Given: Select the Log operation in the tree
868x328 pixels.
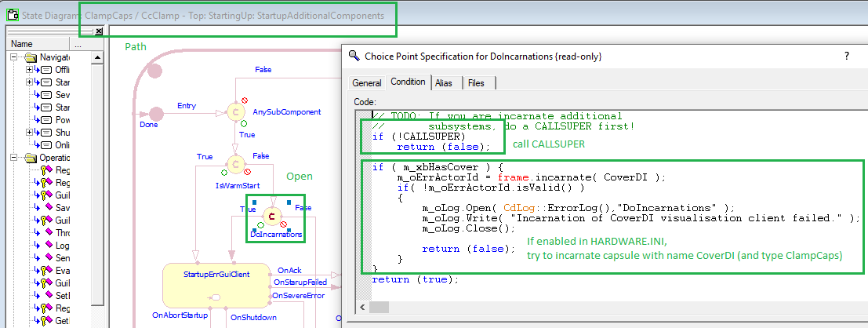Looking at the screenshot, I should coord(63,246).
